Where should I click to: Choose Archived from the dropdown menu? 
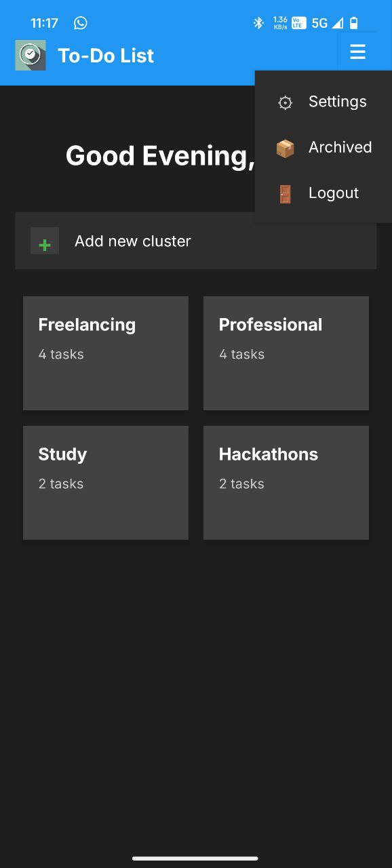click(340, 147)
